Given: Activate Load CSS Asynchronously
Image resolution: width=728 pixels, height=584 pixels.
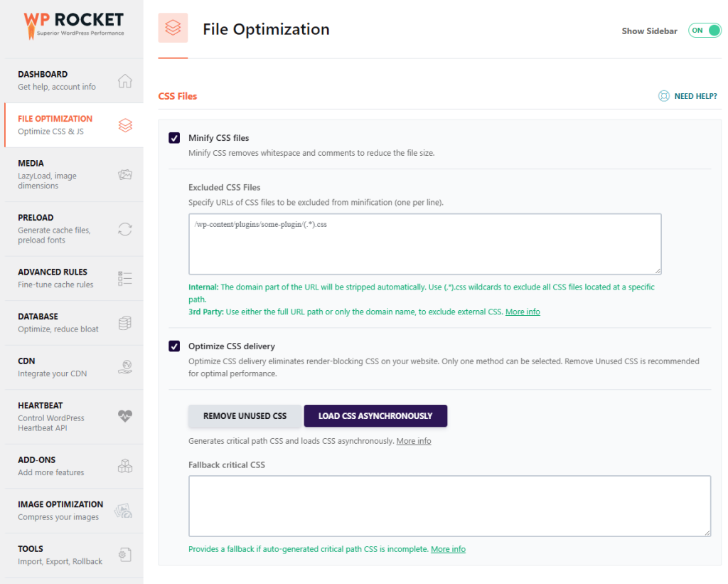Looking at the screenshot, I should click(x=375, y=415).
